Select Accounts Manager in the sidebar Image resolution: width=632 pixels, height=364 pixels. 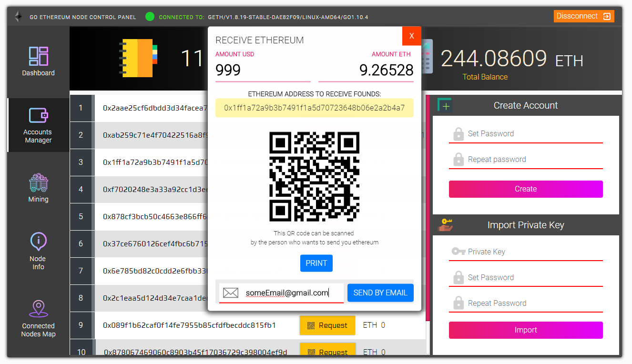tap(38, 125)
